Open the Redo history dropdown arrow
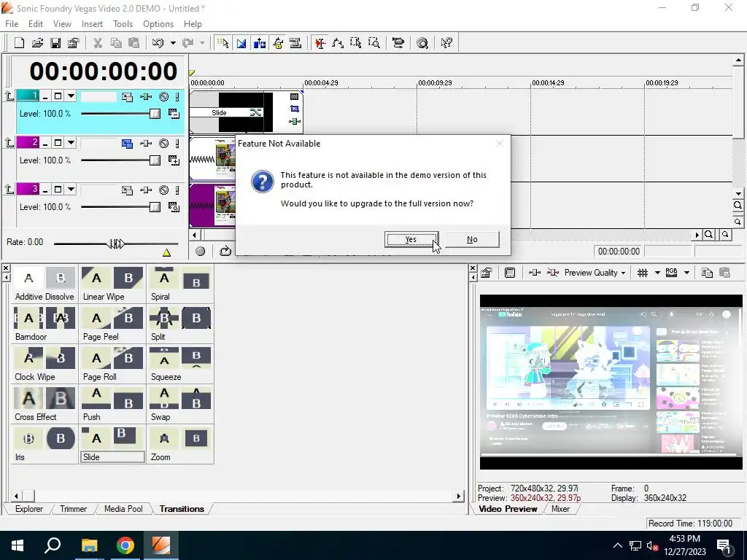 coord(202,43)
